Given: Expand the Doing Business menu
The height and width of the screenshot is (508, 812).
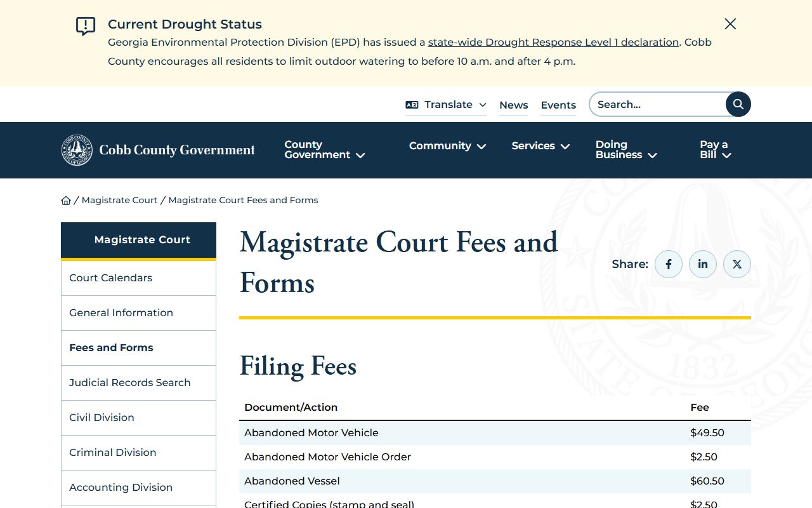Looking at the screenshot, I should click(626, 150).
